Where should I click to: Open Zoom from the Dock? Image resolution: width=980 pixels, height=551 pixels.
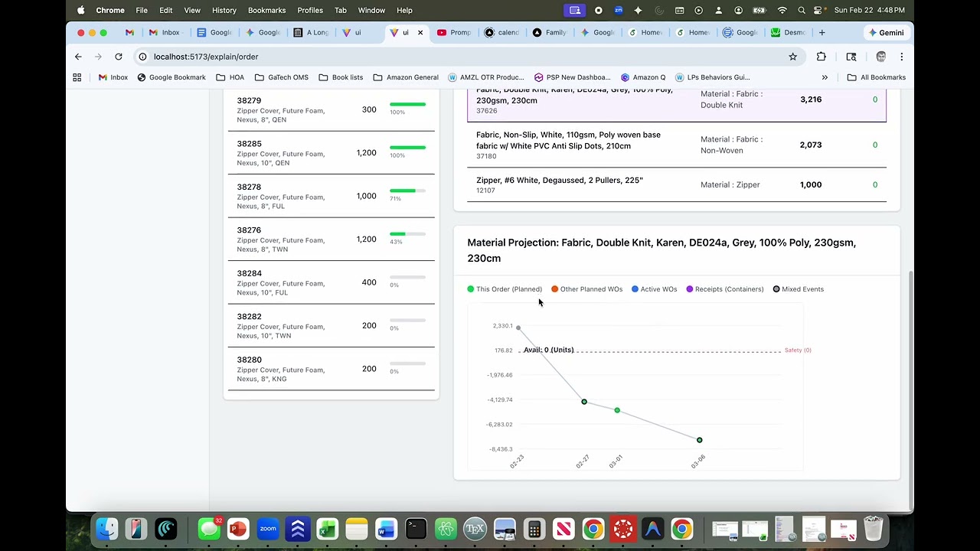[268, 529]
